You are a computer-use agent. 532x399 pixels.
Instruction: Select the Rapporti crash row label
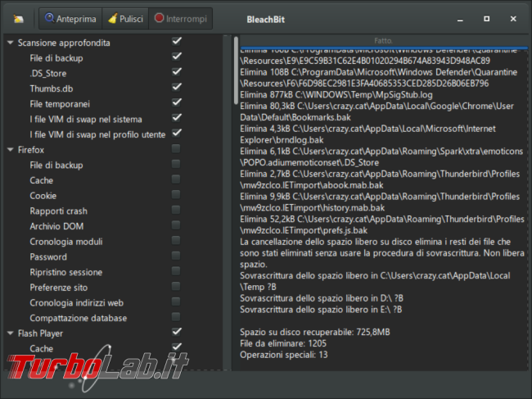[58, 211]
